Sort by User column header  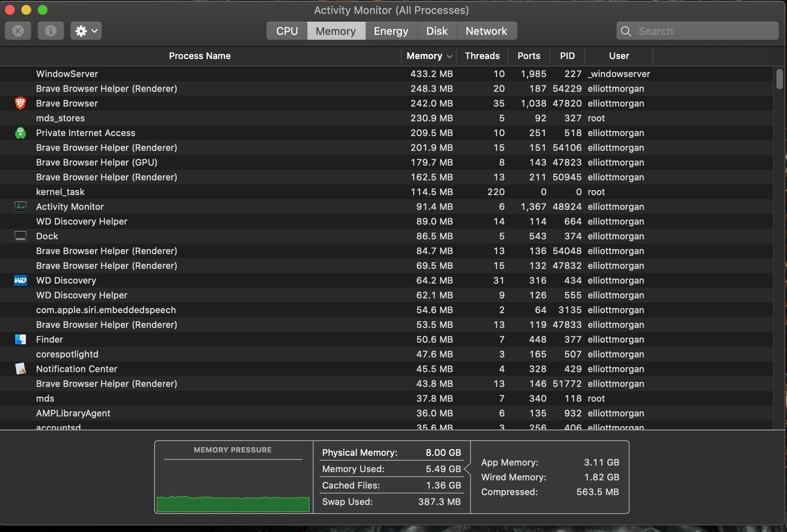[619, 56]
